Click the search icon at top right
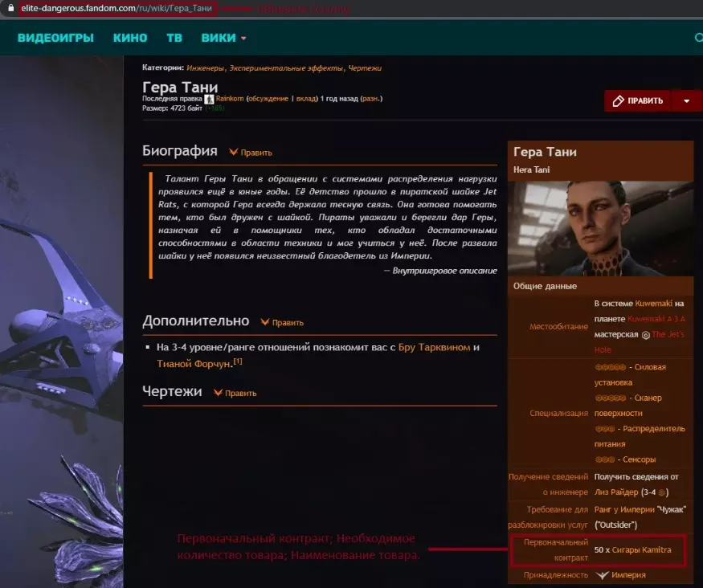This screenshot has width=703, height=588. coord(698,38)
